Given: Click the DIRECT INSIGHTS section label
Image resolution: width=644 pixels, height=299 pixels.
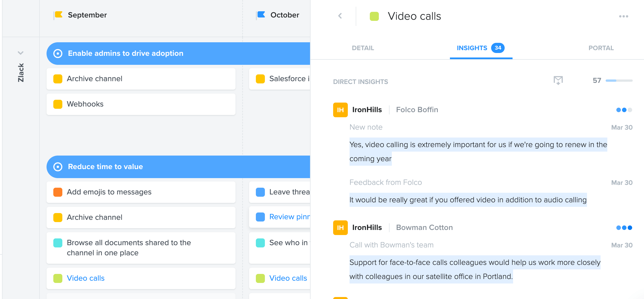Looking at the screenshot, I should [361, 82].
